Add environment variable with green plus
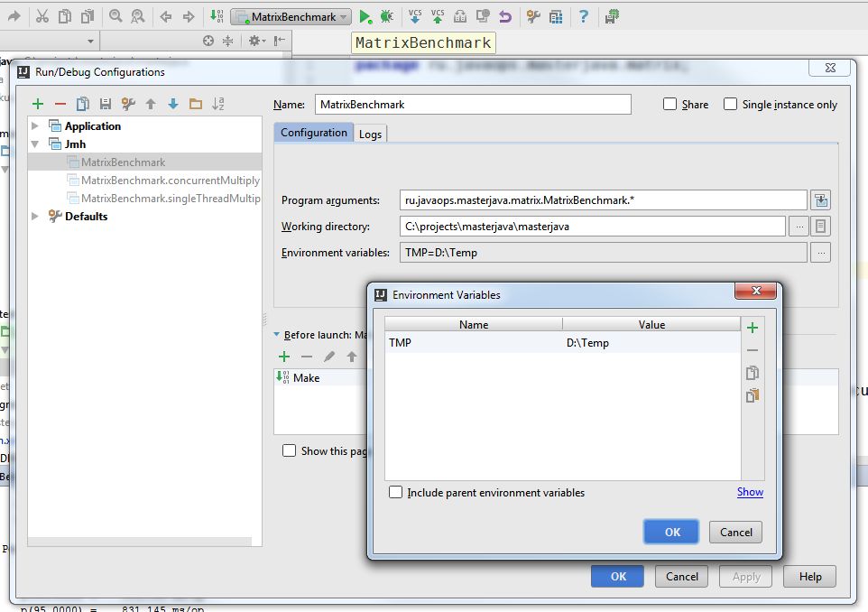The height and width of the screenshot is (612, 868). tap(753, 328)
